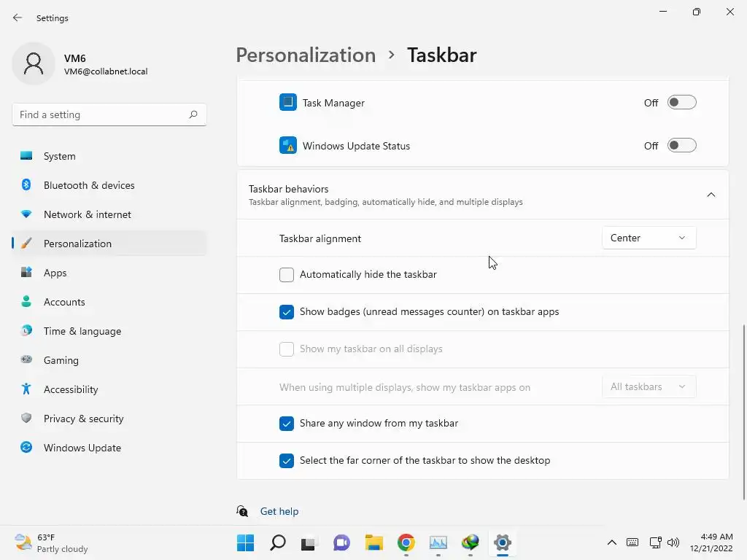The image size is (747, 560).
Task: Open Time & language category
Action: click(109, 331)
